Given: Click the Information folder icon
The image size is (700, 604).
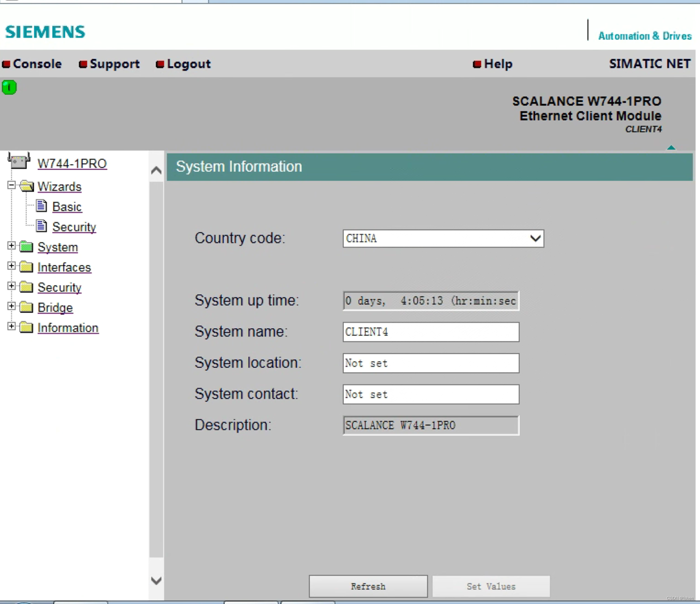Looking at the screenshot, I should [26, 327].
